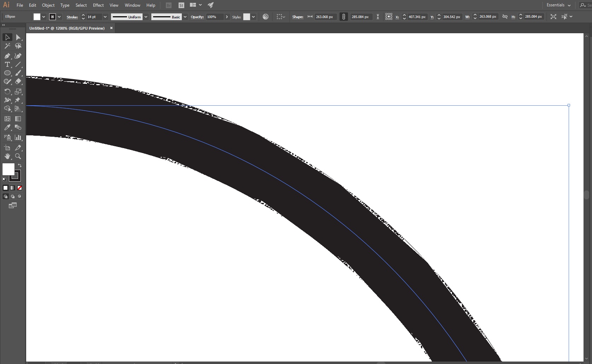Select the Magic Wand tool
This screenshot has height=364, width=592.
click(x=7, y=46)
